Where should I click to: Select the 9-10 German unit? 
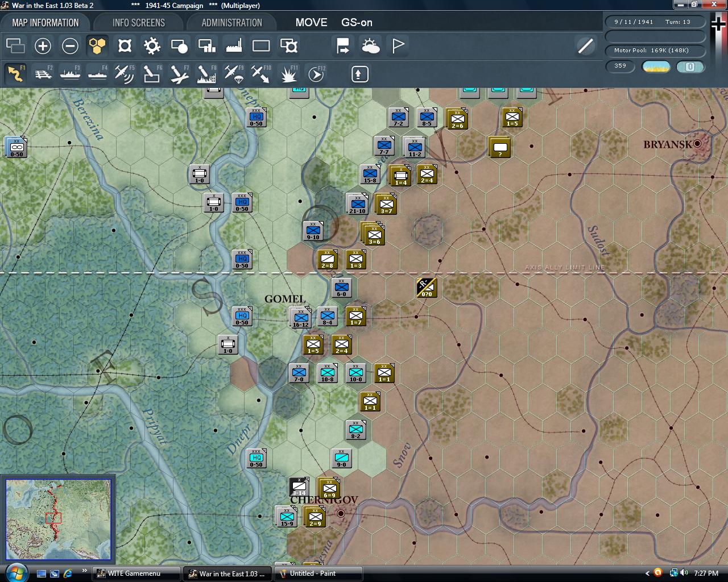pos(313,231)
